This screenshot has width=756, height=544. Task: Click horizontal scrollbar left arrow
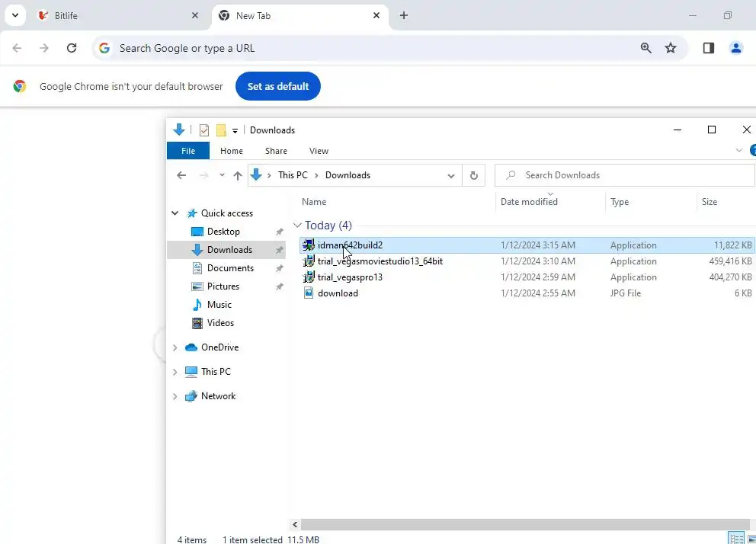295,525
